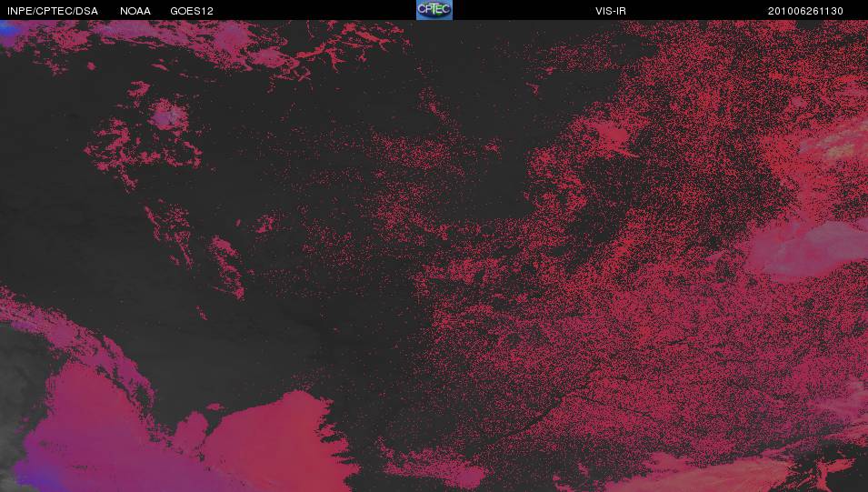Click the CPTEC logo in the header
Screen dimensions: 868x492
(434, 10)
